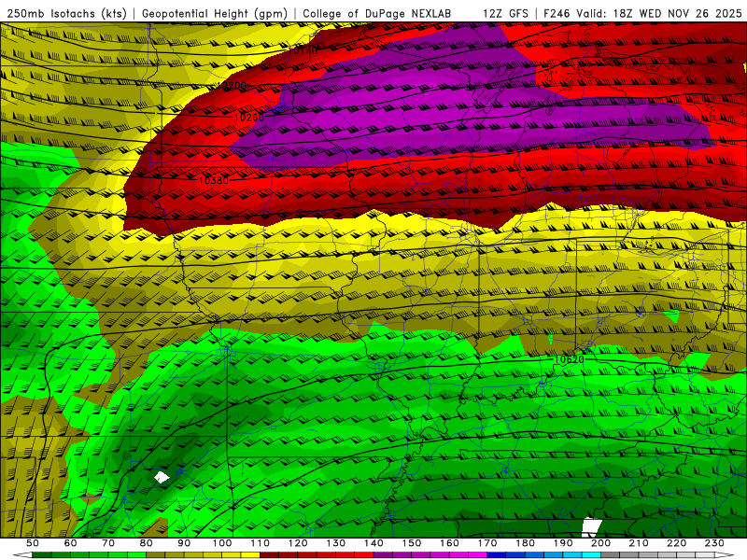The image size is (747, 560).
Task: Click the 180 tick on the color scale
Action: [x=526, y=543]
